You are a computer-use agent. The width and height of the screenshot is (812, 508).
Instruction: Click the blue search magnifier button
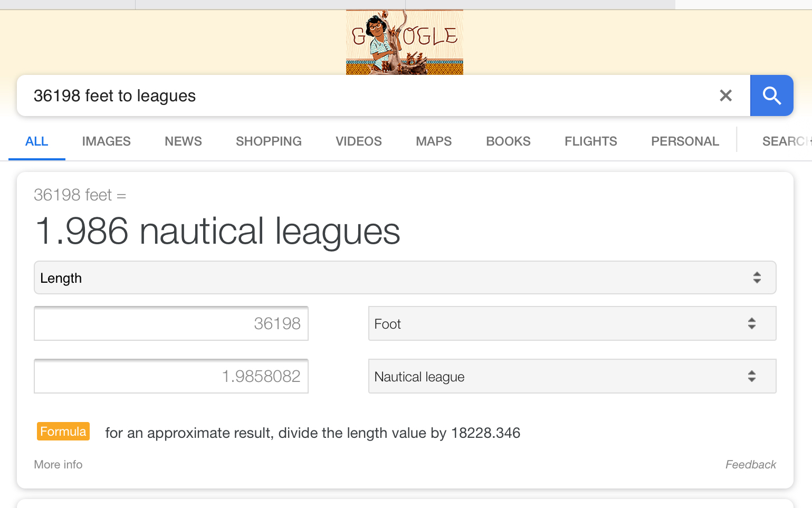point(771,95)
